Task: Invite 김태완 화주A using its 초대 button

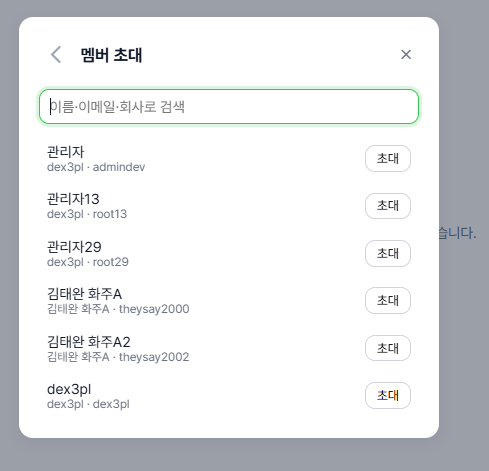Action: [x=388, y=300]
